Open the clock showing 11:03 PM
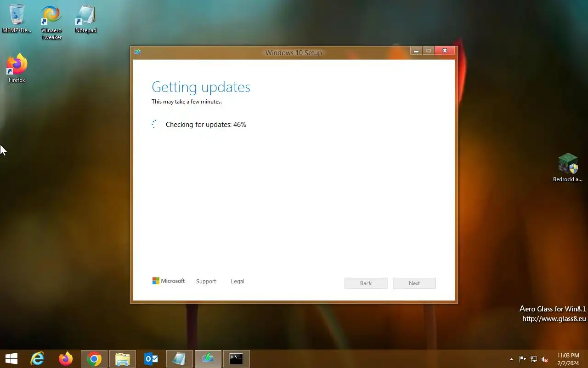The height and width of the screenshot is (368, 588). 568,359
